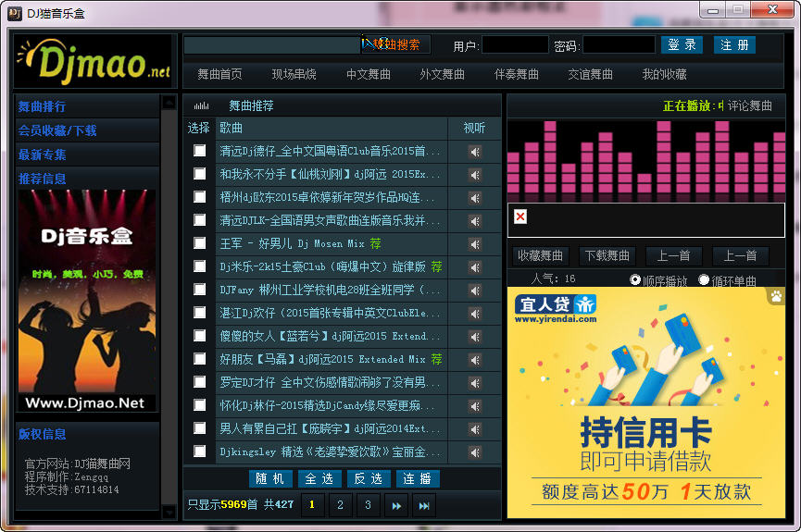Select 顺序播放 radio button
The image size is (801, 532).
[x=635, y=279]
